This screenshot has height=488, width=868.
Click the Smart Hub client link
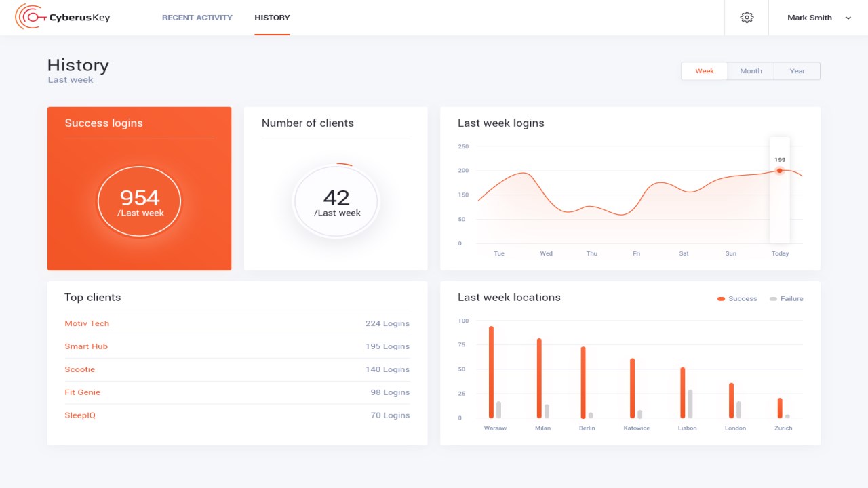point(85,346)
